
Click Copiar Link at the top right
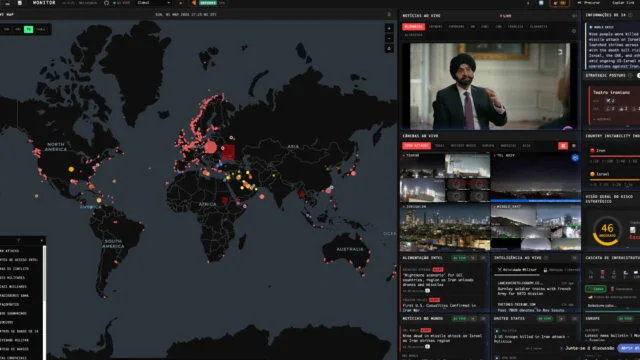(x=623, y=3)
